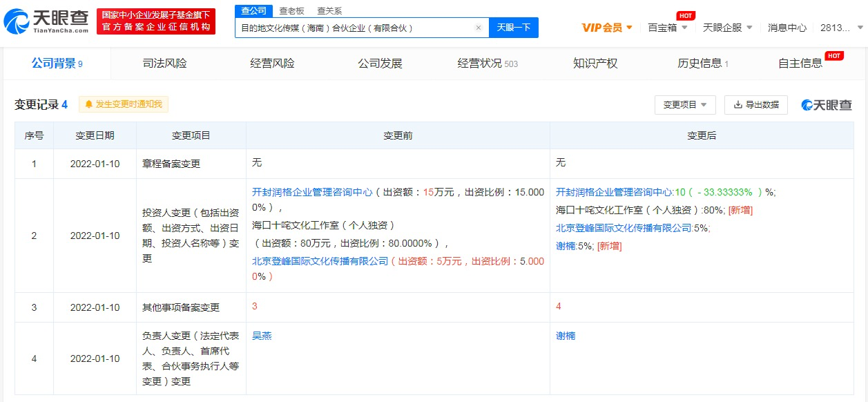The width and height of the screenshot is (868, 402).
Task: Open 谢楠 link in the 负责人变更 row
Action: click(x=566, y=336)
